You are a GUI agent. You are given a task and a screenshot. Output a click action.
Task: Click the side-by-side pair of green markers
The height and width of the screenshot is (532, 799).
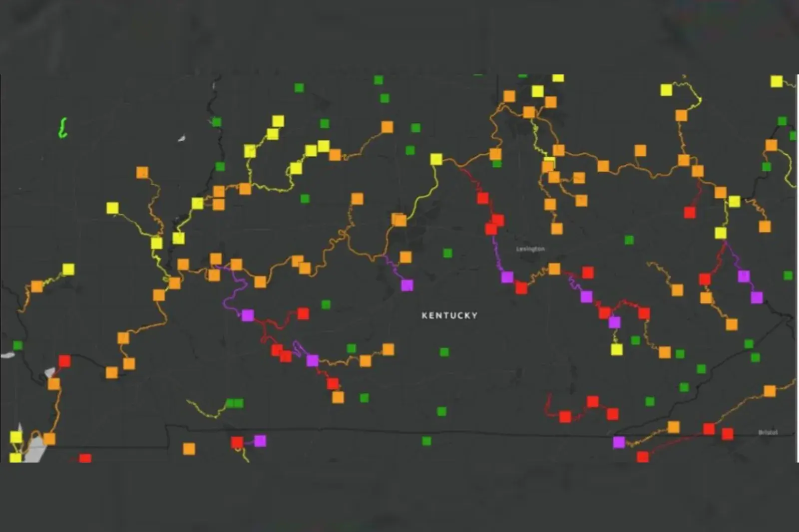click(x=234, y=403)
